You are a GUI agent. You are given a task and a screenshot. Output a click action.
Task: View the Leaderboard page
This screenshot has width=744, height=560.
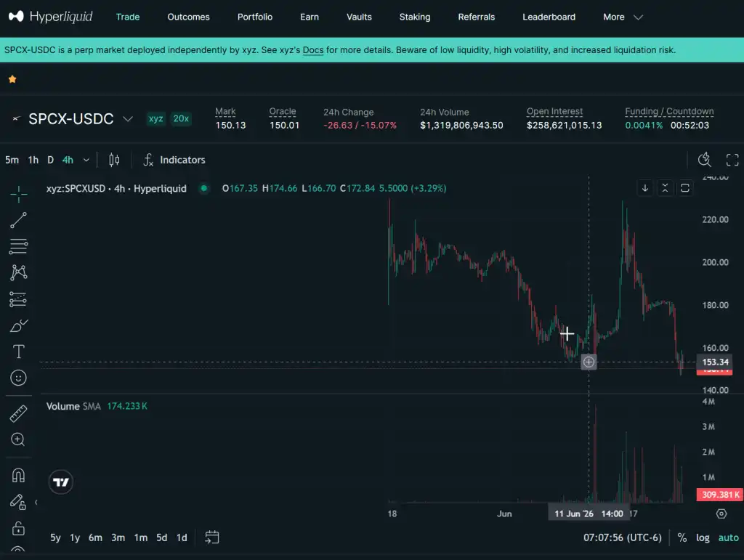pyautogui.click(x=549, y=17)
